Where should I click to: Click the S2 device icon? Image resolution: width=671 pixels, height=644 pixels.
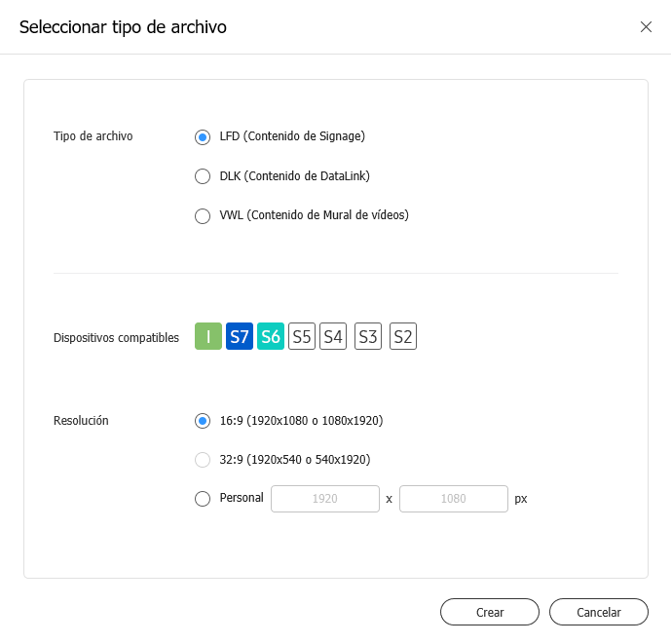(403, 337)
